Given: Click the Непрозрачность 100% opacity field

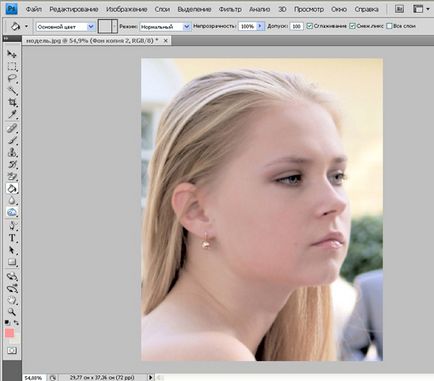Looking at the screenshot, I should pyautogui.click(x=247, y=26).
